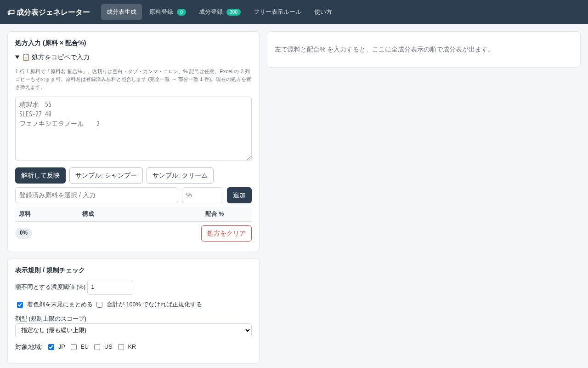588x368 pixels.
Task: Click the 表示規則 / 規制チェック heading
Action: pos(50,270)
